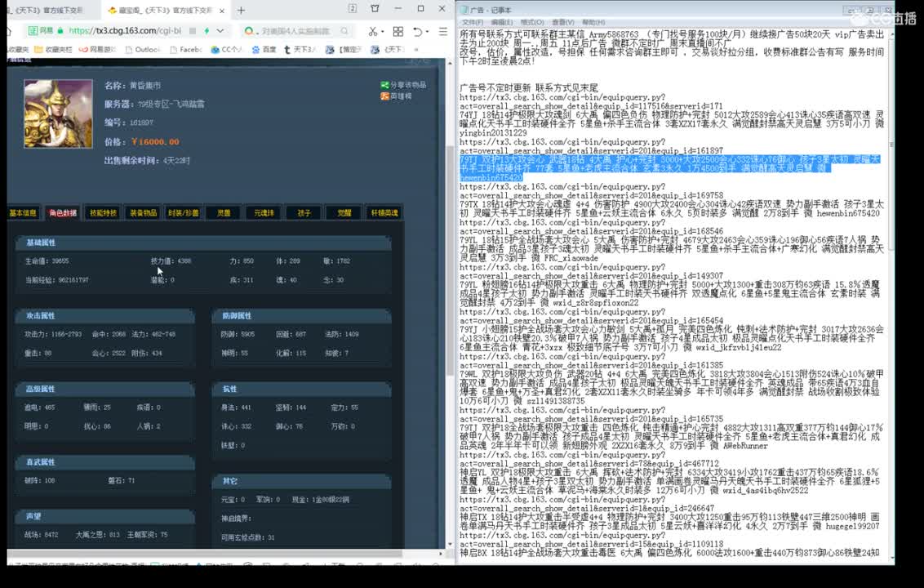Open the CC bookmark with blue icon
This screenshot has width=924, height=588.
(x=226, y=50)
